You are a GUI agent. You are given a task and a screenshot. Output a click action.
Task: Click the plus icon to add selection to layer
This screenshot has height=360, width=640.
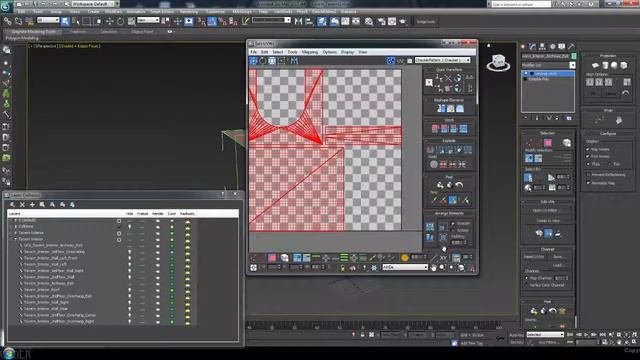coord(32,204)
